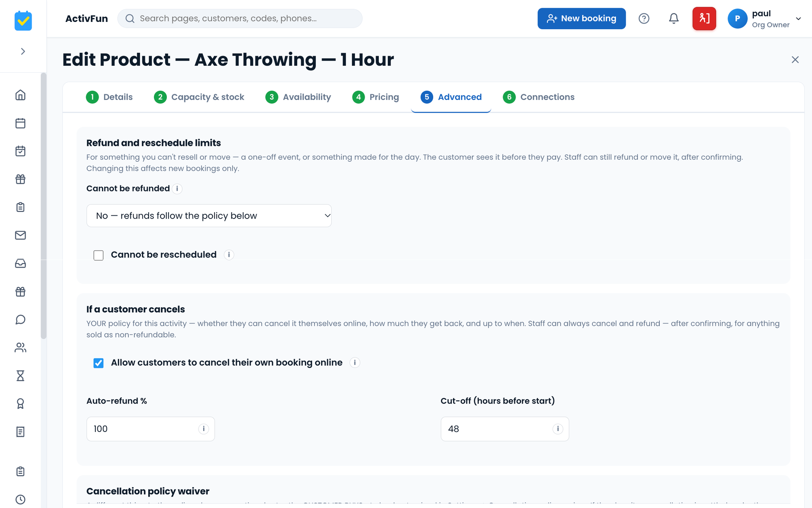
Task: Open the mail envelope icon in sidebar
Action: click(20, 235)
